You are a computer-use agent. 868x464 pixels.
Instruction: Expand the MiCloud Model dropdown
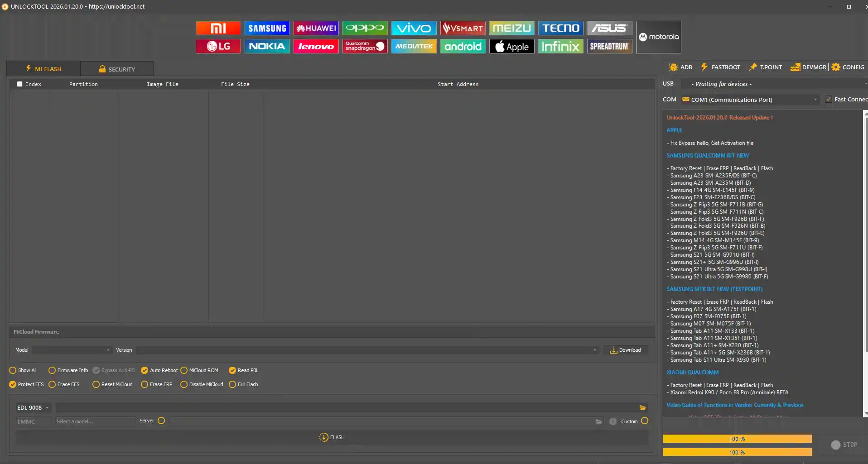[72, 350]
